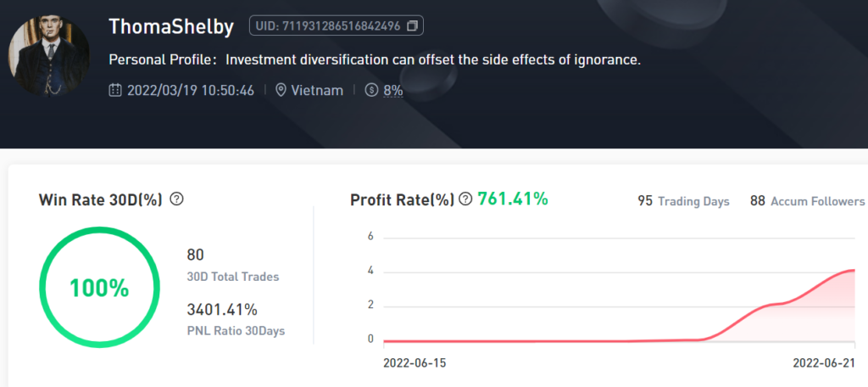The height and width of the screenshot is (387, 868).
Task: Click the 100% win rate circle
Action: point(99,287)
